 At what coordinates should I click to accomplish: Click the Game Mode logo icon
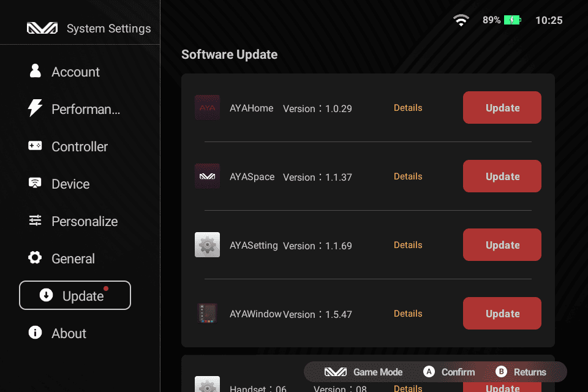[x=336, y=372]
